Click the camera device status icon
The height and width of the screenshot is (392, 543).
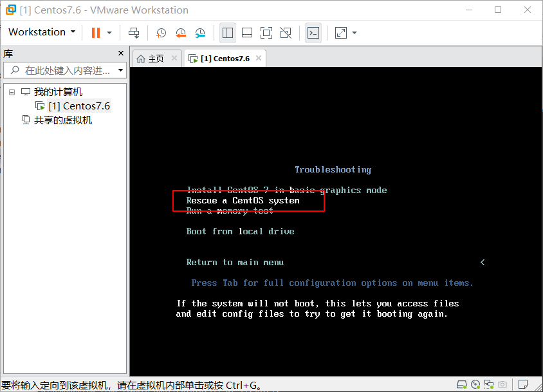(502, 384)
